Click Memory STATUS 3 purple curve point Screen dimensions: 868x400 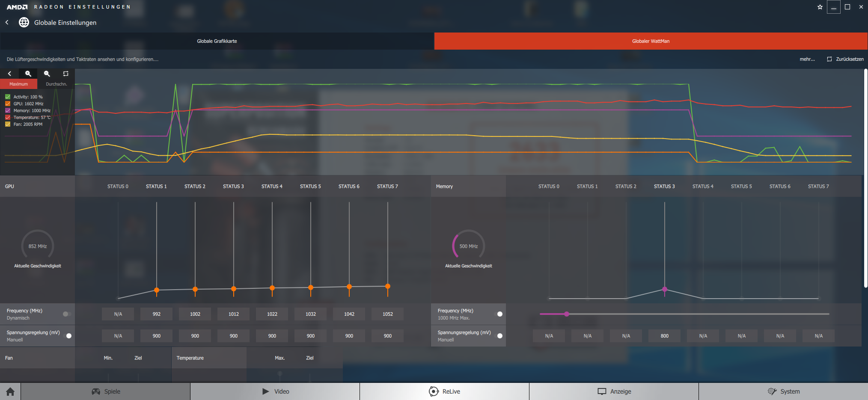pos(665,290)
